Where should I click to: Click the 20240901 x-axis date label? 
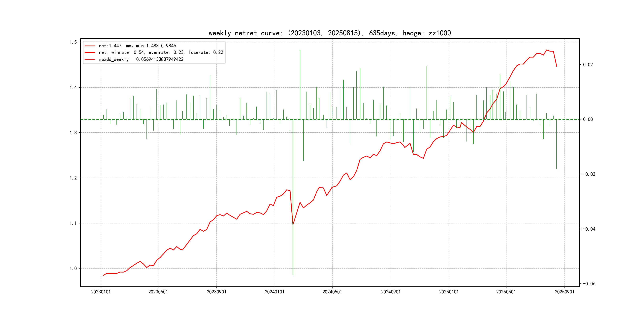[391, 292]
